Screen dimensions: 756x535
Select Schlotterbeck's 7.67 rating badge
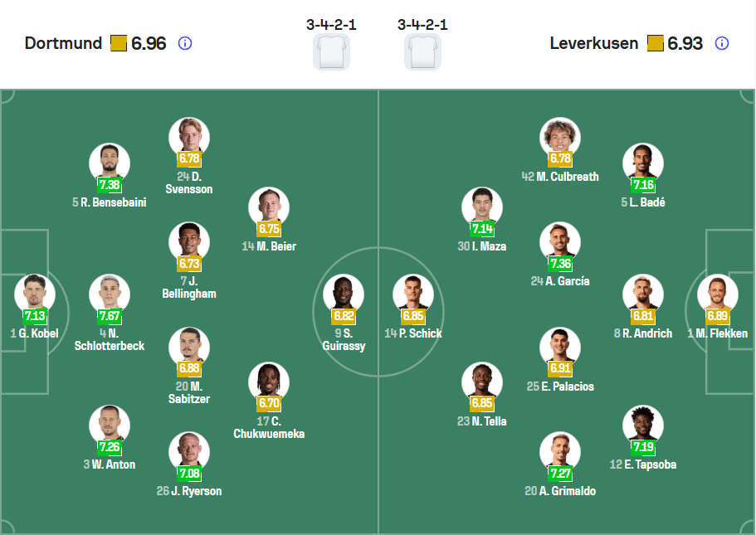tap(109, 316)
